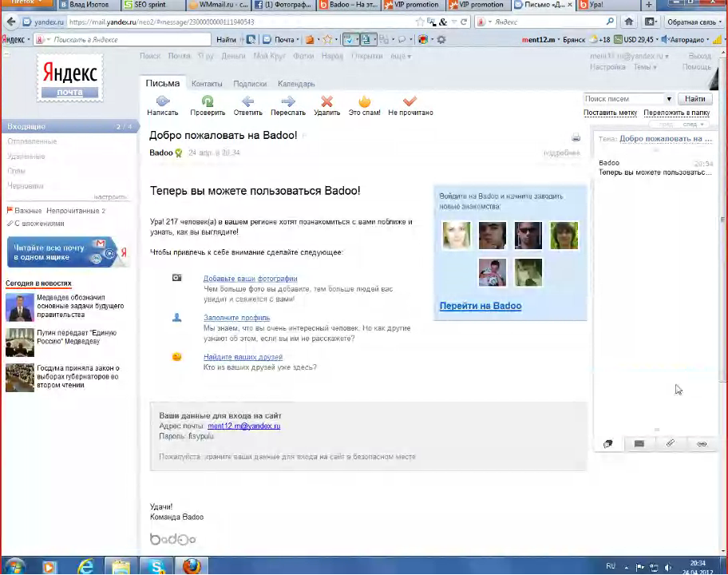Filter messages by Важные flag
Image resolution: width=728 pixels, height=575 pixels.
tap(24, 210)
